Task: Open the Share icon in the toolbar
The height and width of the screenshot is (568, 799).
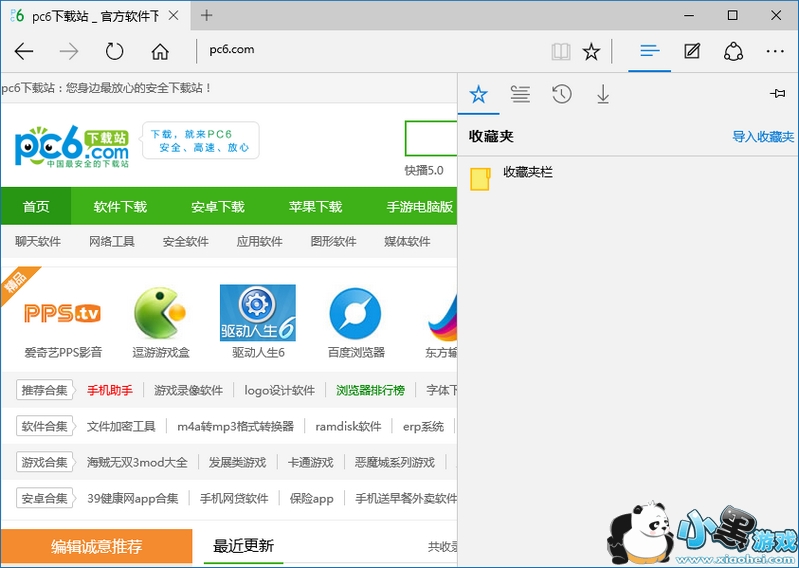Action: point(733,51)
